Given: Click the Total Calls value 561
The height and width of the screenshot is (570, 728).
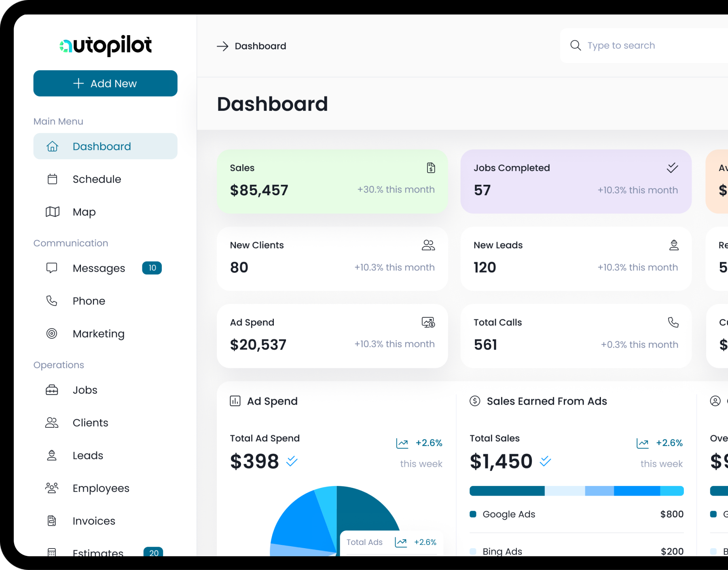Looking at the screenshot, I should [485, 344].
